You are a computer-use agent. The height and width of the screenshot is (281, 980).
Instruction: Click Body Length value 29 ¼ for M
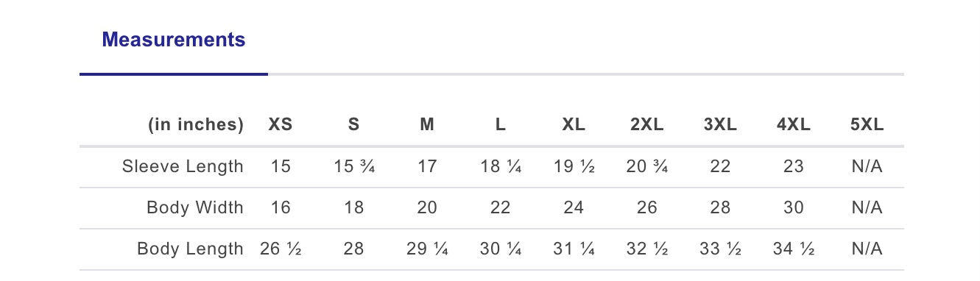[x=427, y=249]
